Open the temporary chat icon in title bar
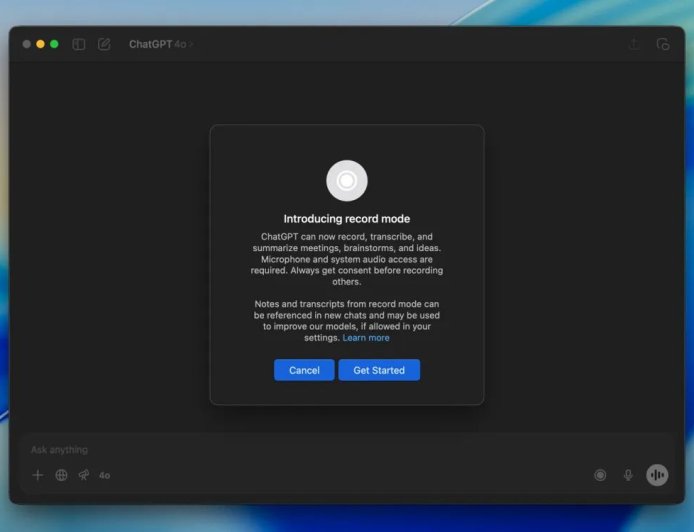This screenshot has height=532, width=694. [x=662, y=44]
